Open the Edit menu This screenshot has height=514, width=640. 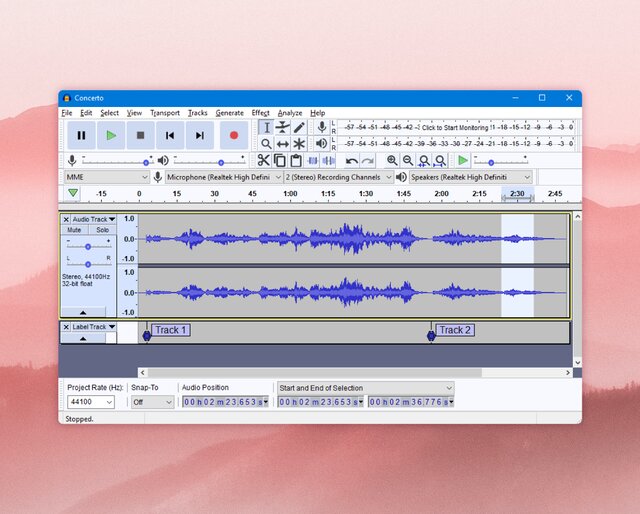[86, 113]
